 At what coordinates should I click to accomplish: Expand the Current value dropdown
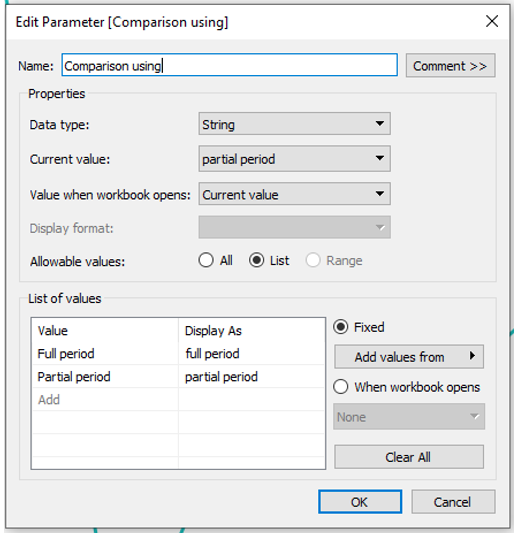[294, 159]
